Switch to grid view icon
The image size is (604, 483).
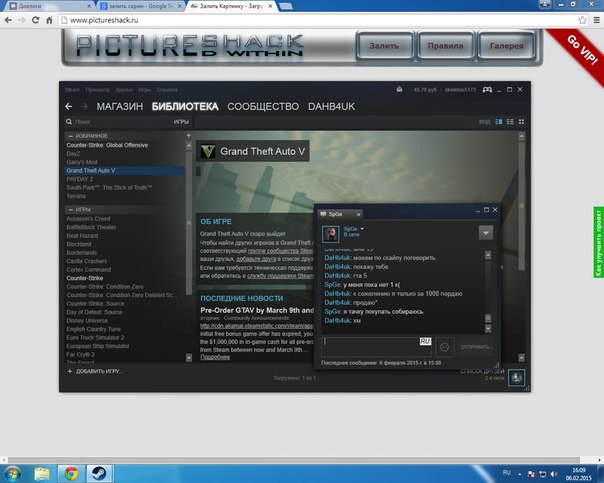[x=521, y=122]
